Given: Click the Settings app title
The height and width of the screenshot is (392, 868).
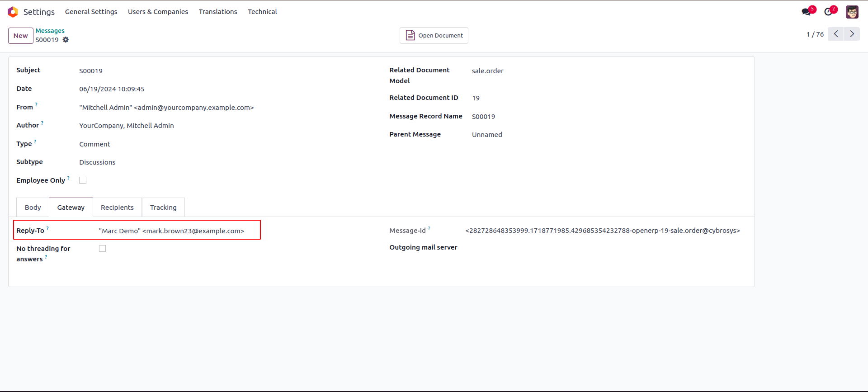Looking at the screenshot, I should point(39,12).
